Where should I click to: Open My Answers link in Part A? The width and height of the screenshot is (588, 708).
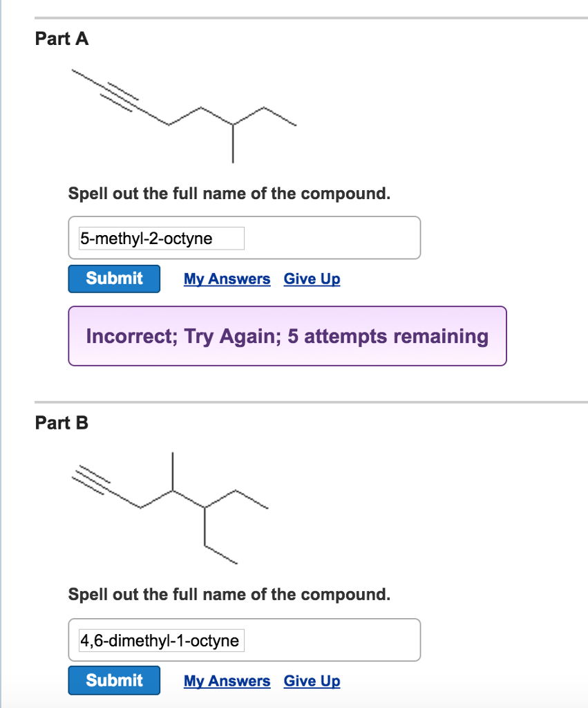[227, 279]
